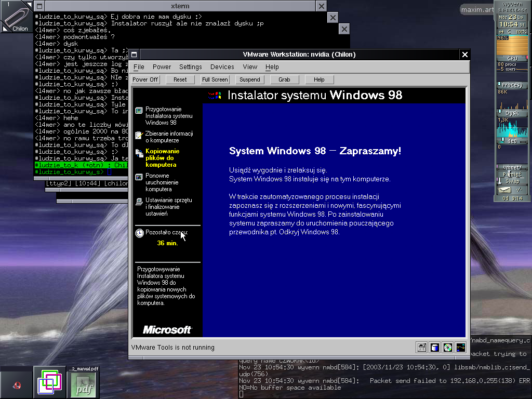This screenshot has width=532, height=399.
Task: Switch VM to Full Screen
Action: [215, 79]
